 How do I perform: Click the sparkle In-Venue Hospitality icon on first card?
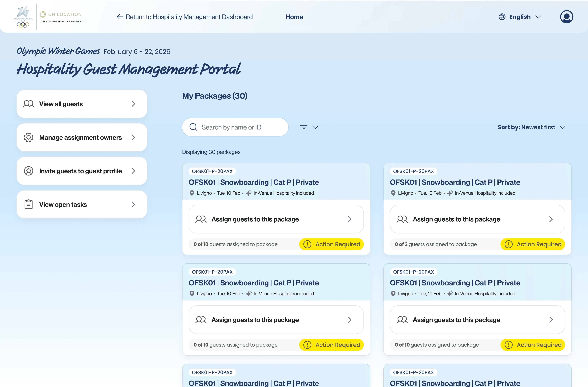249,193
